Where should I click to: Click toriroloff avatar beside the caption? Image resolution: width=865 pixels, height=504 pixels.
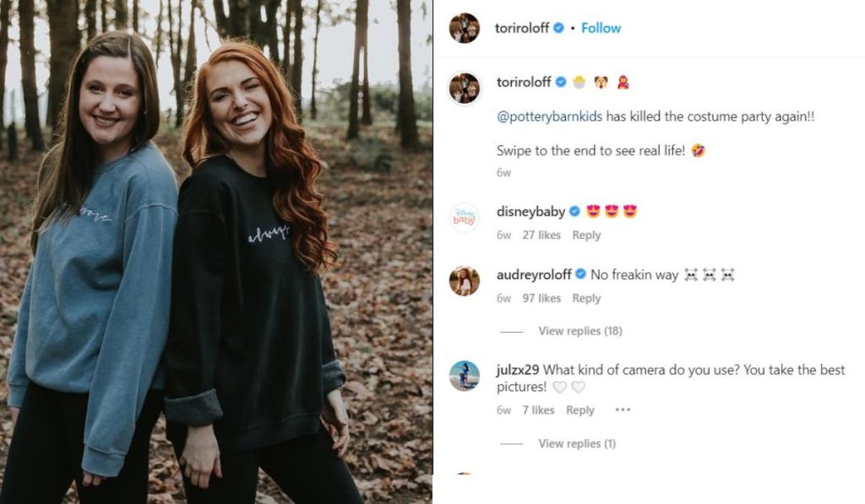464,87
